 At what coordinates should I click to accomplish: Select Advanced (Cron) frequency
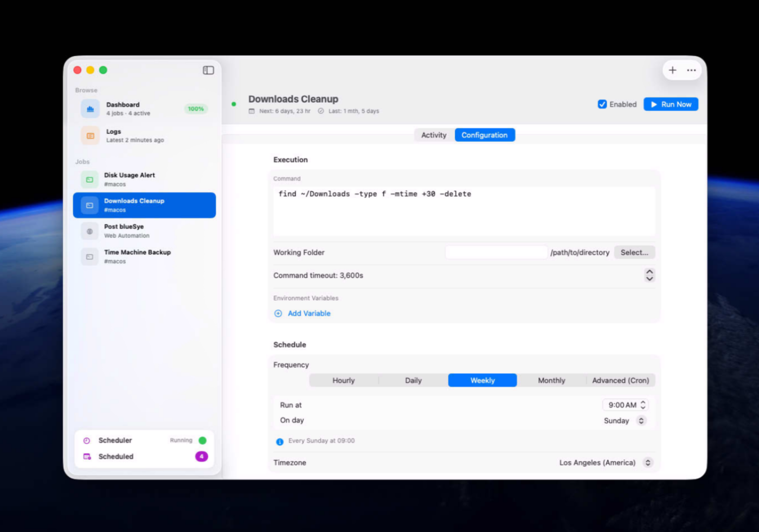[621, 381]
